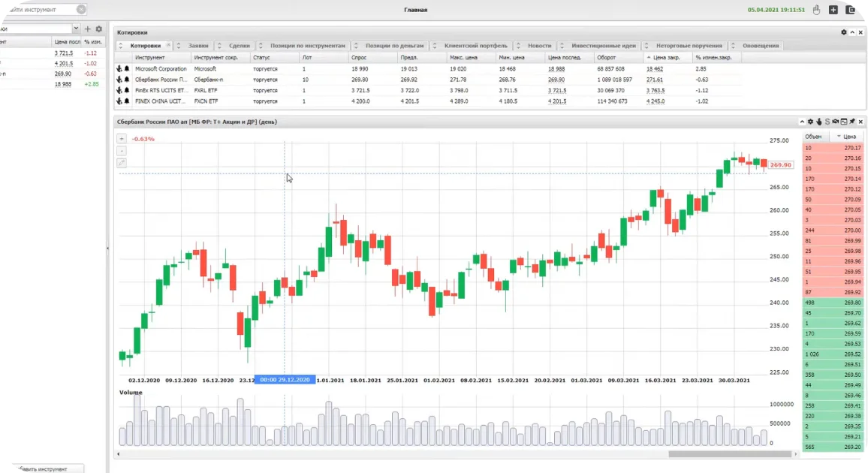
Task: Toggle the pin icon on the chart panel
Action: 852,122
